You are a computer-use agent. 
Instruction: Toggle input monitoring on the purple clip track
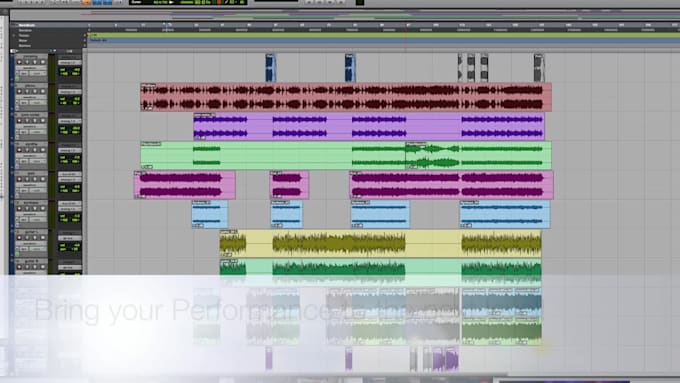point(27,121)
